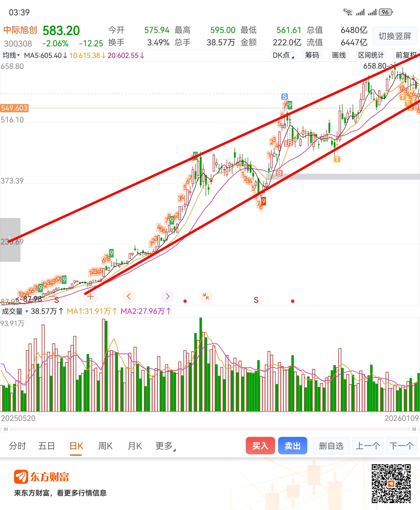Zoom in chart with plus button

click(x=91, y=296)
